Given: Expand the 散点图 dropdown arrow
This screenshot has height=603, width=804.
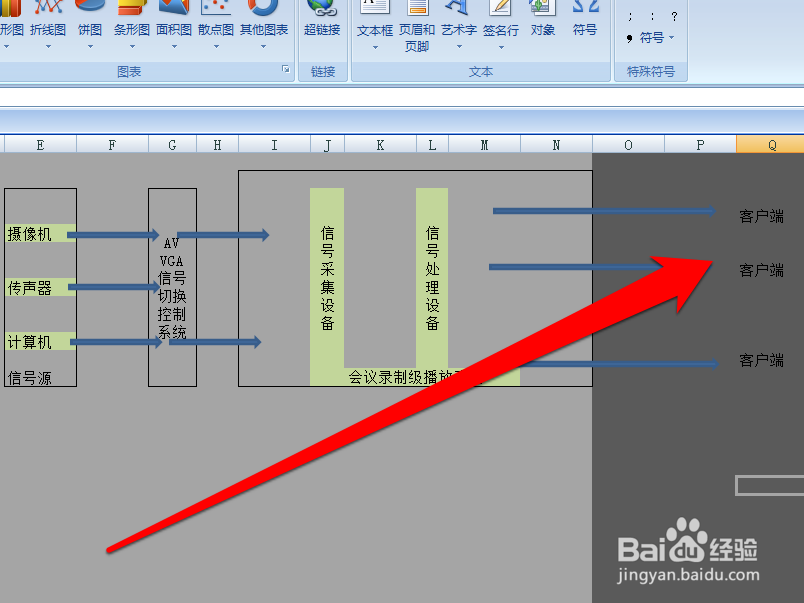Looking at the screenshot, I should [x=216, y=47].
